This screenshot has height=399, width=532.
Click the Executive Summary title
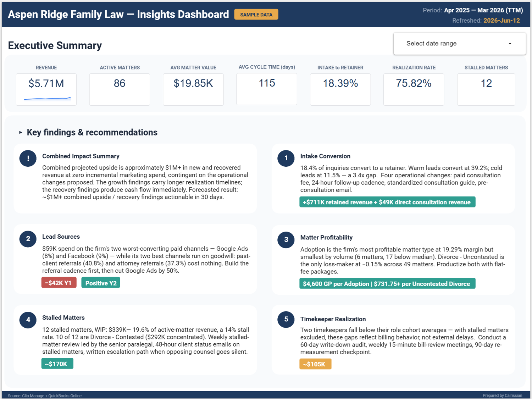coord(55,45)
